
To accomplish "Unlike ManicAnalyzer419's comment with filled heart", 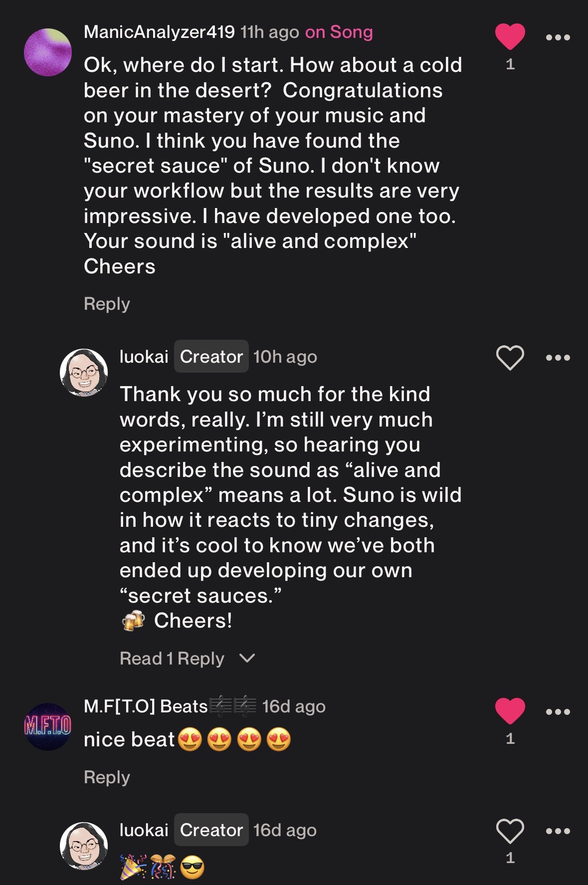I will click(x=510, y=37).
